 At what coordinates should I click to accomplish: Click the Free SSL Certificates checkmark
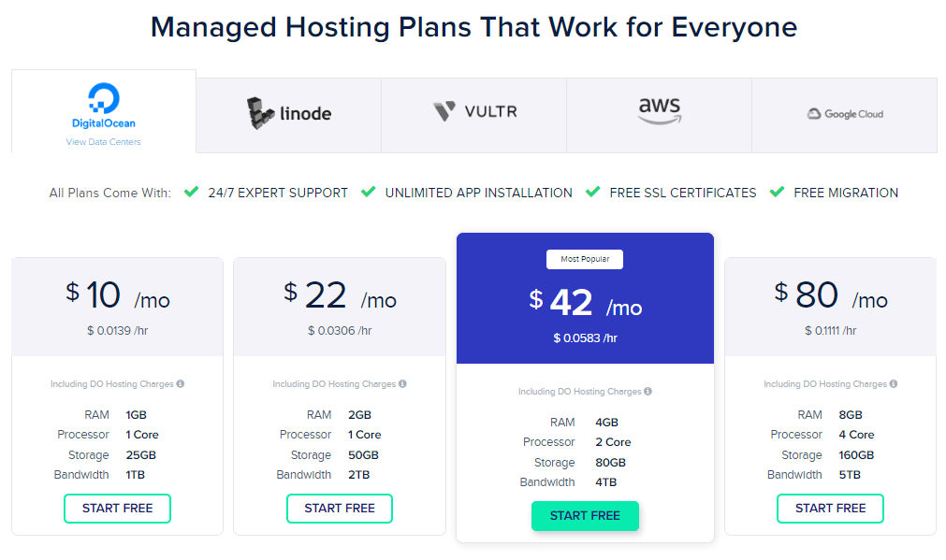click(x=593, y=192)
